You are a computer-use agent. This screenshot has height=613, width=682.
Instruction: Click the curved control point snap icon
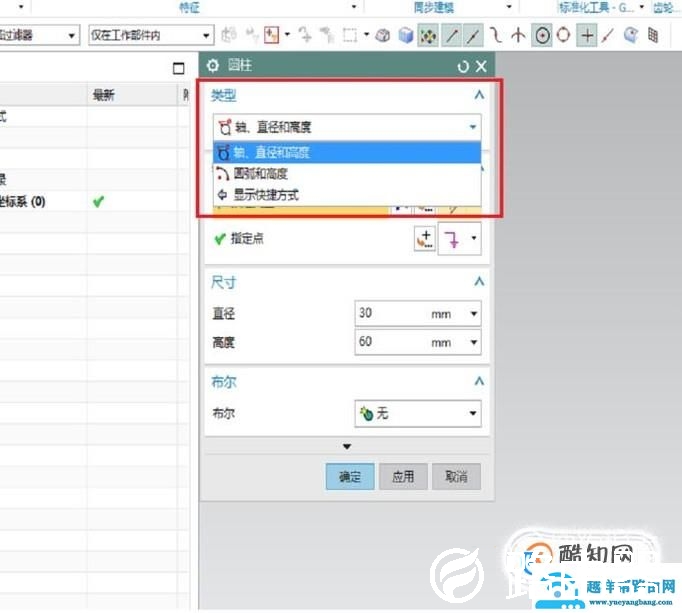click(x=496, y=35)
